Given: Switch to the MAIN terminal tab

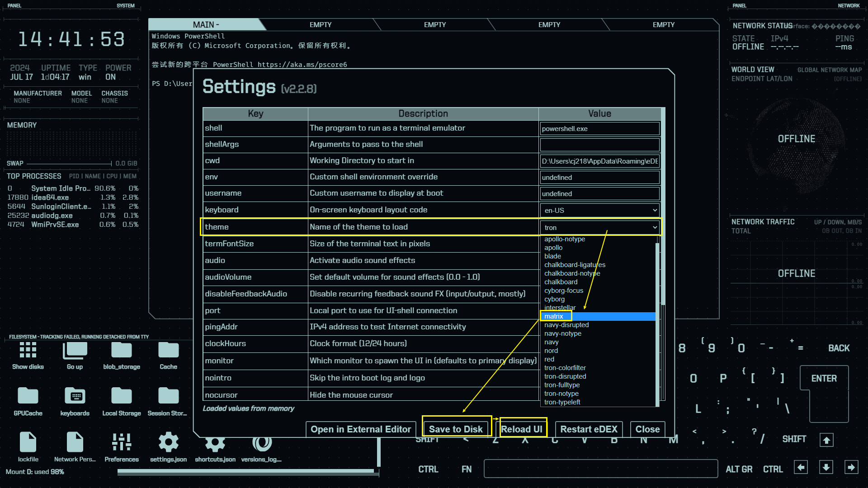Looking at the screenshot, I should coord(206,25).
